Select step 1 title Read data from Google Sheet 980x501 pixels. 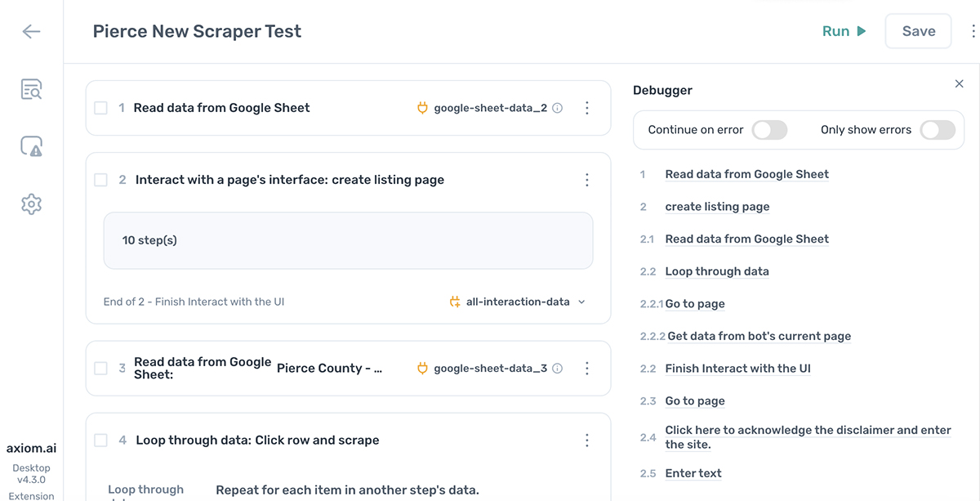tap(221, 108)
